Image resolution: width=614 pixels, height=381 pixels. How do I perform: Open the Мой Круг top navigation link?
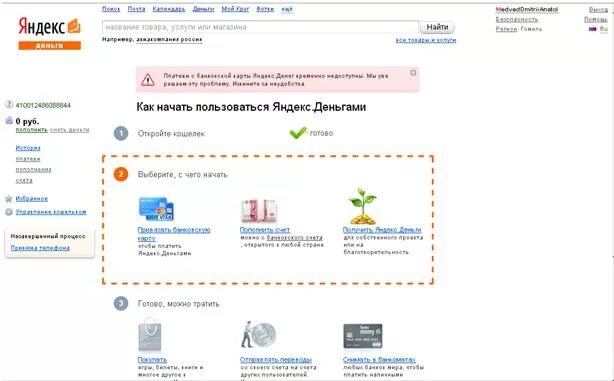point(235,9)
